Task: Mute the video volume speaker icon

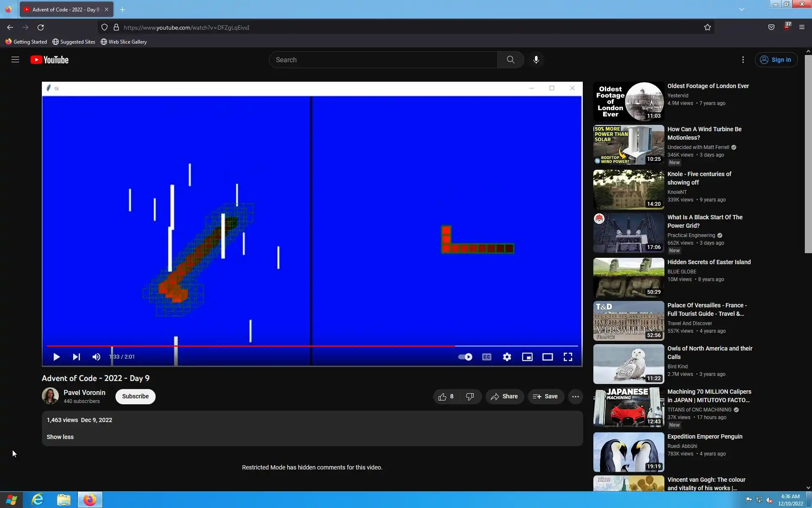Action: click(96, 357)
